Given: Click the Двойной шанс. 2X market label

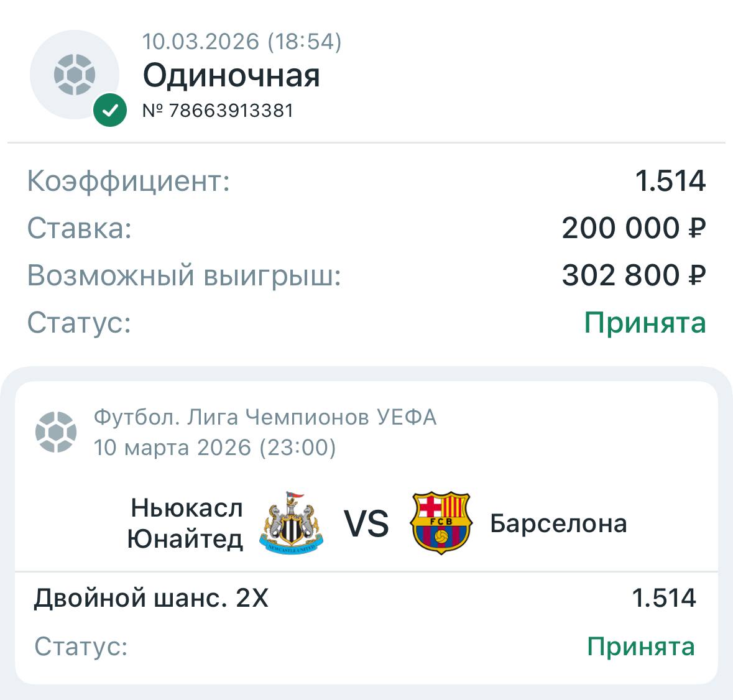Looking at the screenshot, I should (x=151, y=598).
